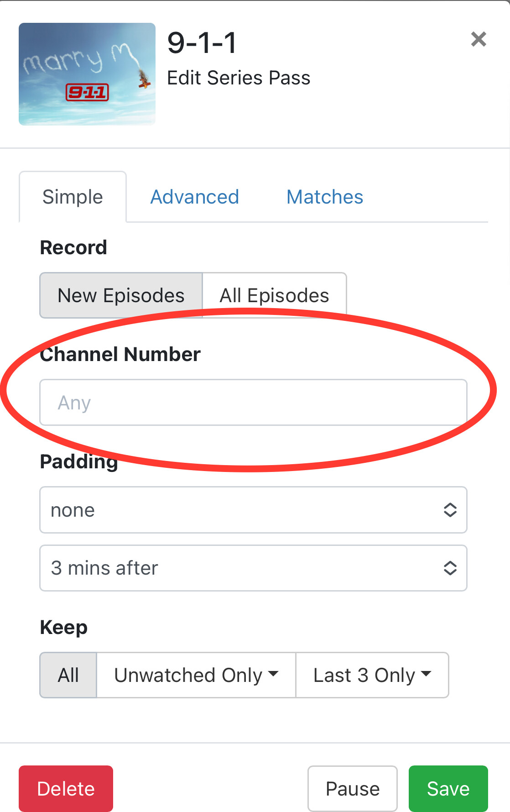Open the Advanced tab
The width and height of the screenshot is (510, 812).
[x=195, y=197]
